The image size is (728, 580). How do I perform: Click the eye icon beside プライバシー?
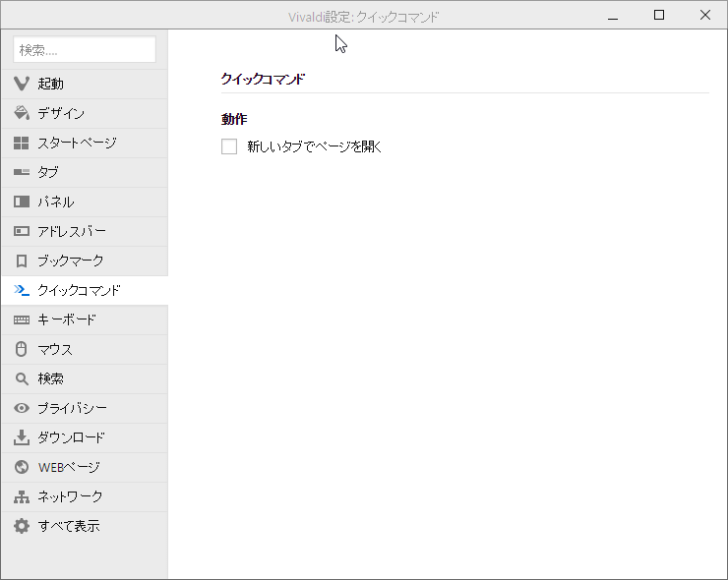point(22,408)
